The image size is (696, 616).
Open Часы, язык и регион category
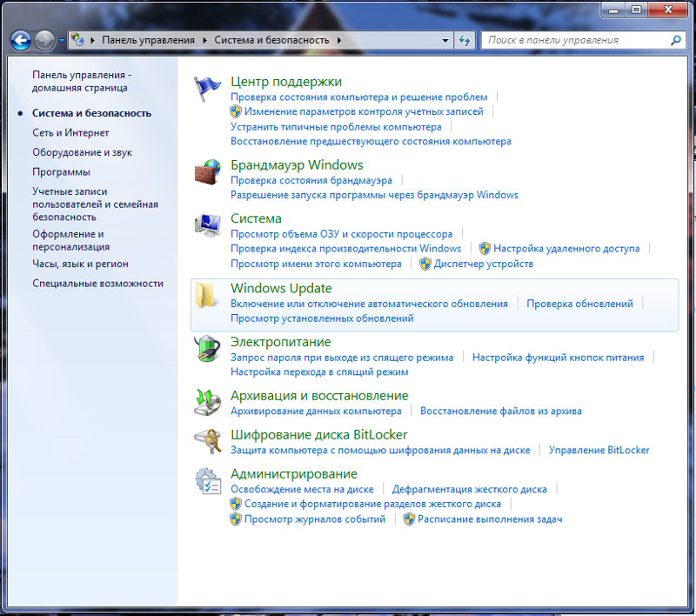[80, 264]
